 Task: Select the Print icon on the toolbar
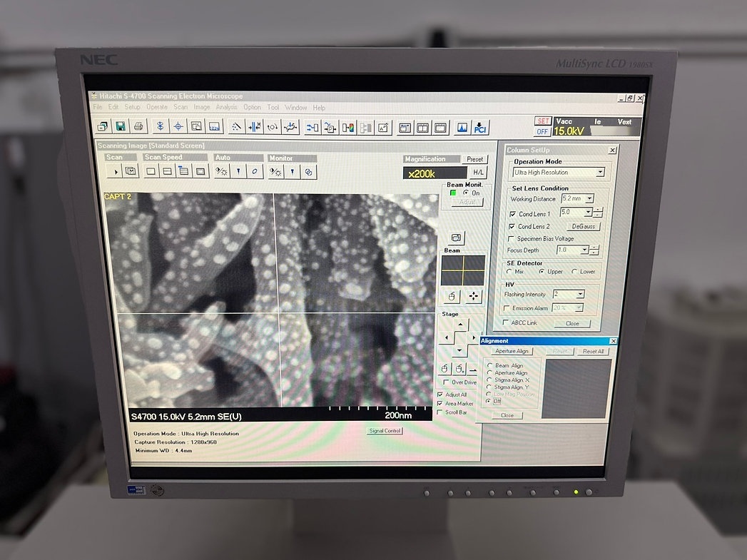pyautogui.click(x=138, y=127)
